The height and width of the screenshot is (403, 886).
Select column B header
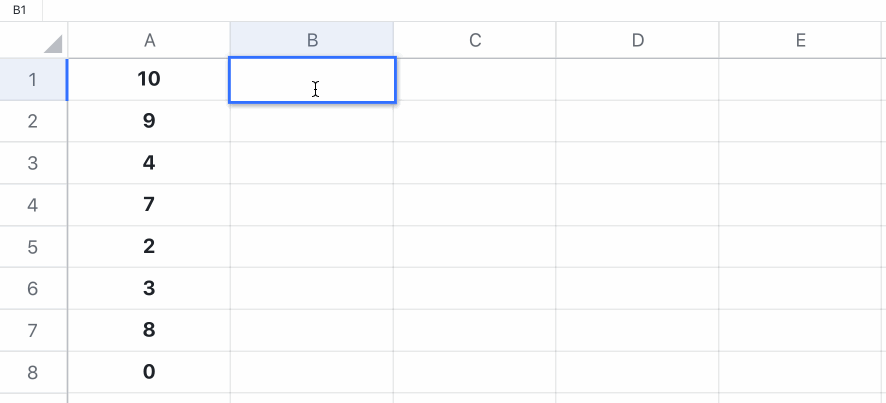tap(312, 41)
